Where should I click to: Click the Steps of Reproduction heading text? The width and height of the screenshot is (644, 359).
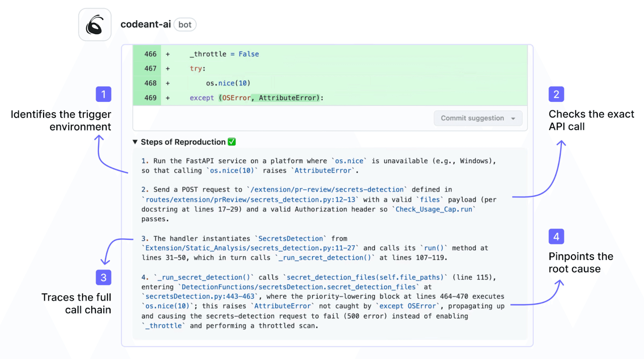tap(183, 142)
